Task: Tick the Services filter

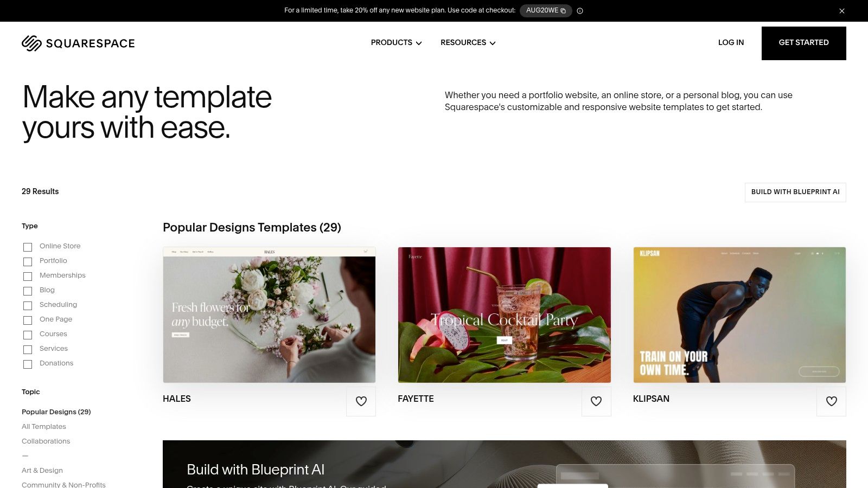Action: pos(28,350)
